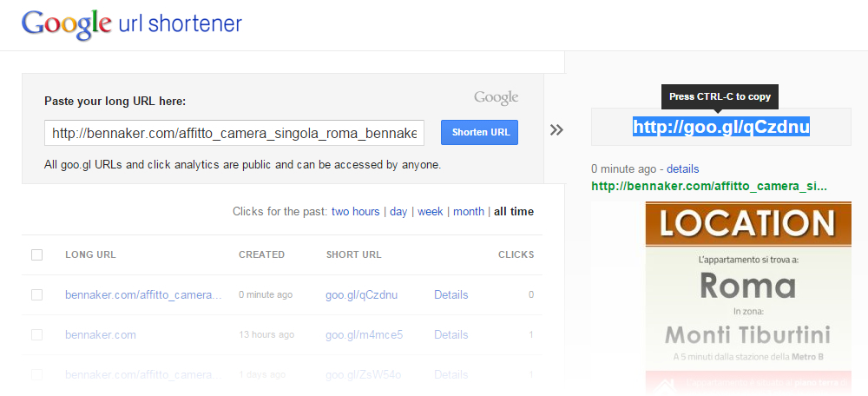Viewport: 868px width, 396px height.
Task: Click the Shorten URL button
Action: tap(479, 132)
